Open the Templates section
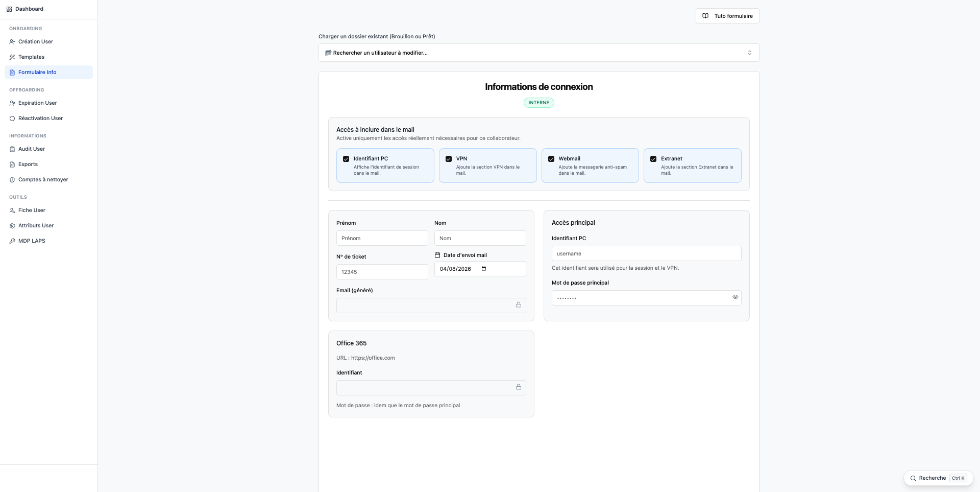 48,57
